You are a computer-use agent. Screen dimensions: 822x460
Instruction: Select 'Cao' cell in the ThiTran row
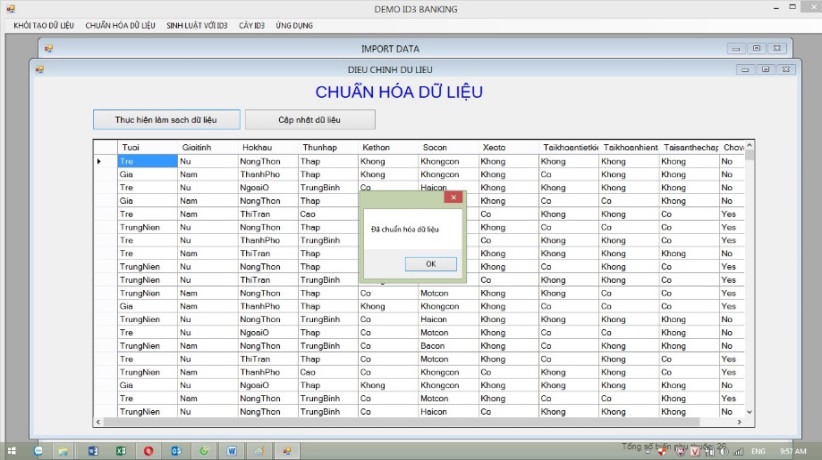point(328,214)
